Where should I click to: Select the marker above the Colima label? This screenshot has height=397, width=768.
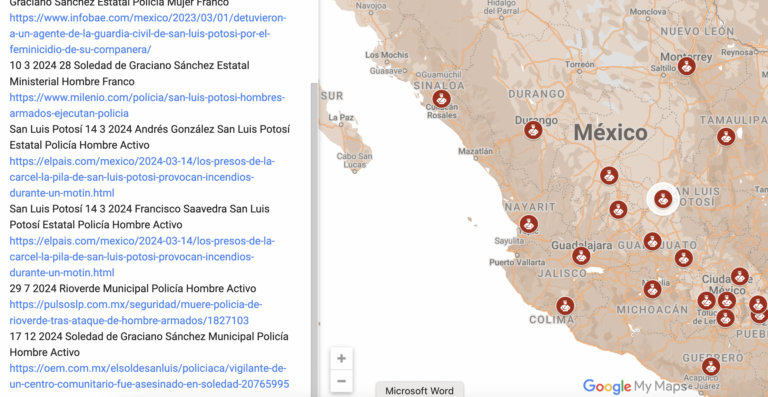click(x=565, y=306)
